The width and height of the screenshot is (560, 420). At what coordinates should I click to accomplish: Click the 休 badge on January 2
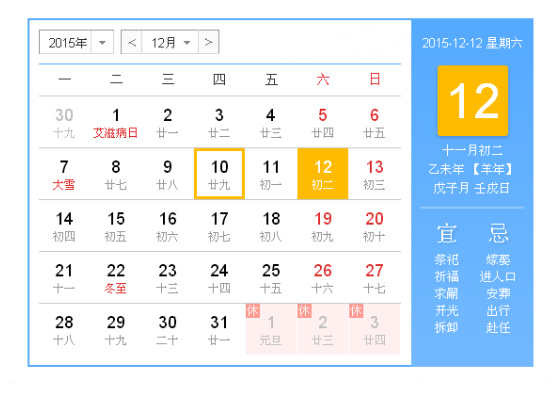pyautogui.click(x=304, y=311)
